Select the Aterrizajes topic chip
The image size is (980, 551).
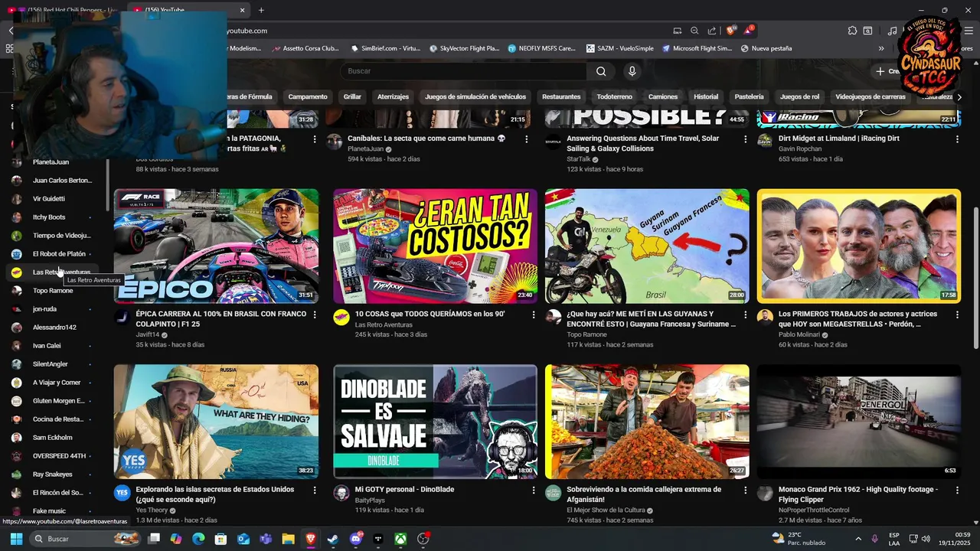pyautogui.click(x=393, y=97)
